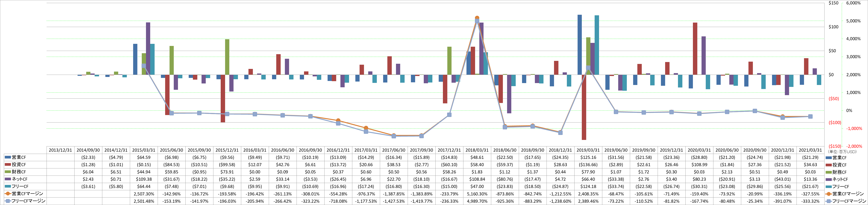Select the 2016/06/30 column header
The width and height of the screenshot is (868, 205).
click(x=283, y=150)
